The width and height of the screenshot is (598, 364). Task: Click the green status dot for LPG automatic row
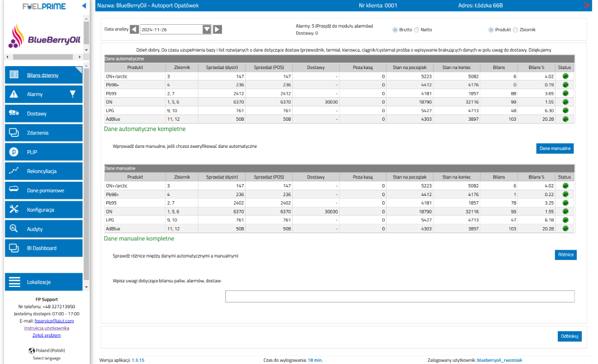(566, 110)
